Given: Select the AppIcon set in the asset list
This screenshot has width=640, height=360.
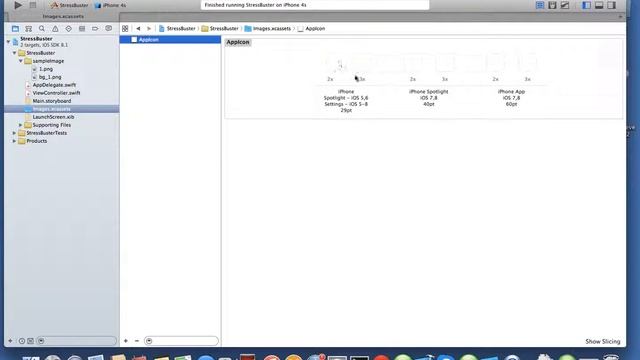Looking at the screenshot, I should [170, 40].
